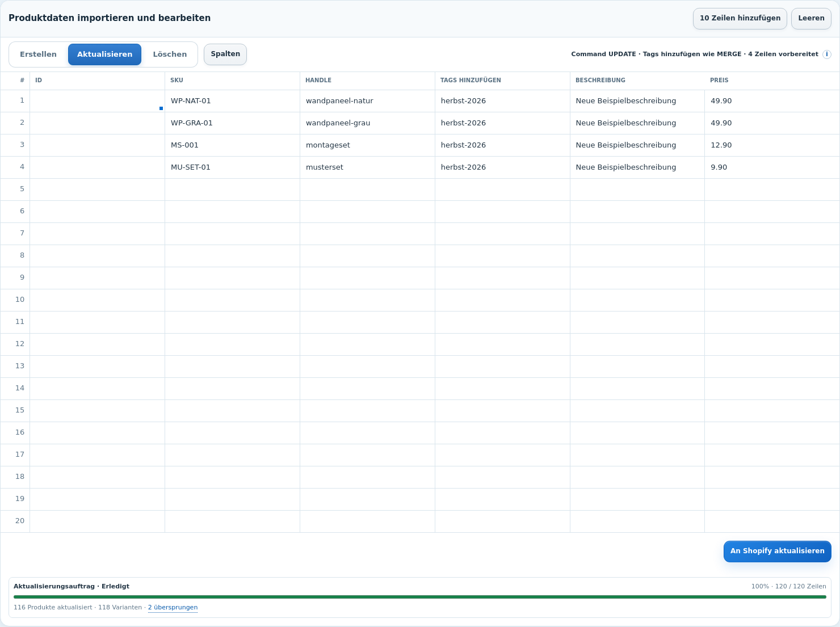840x627 pixels.
Task: Click the info icon beside status text
Action: [x=827, y=54]
